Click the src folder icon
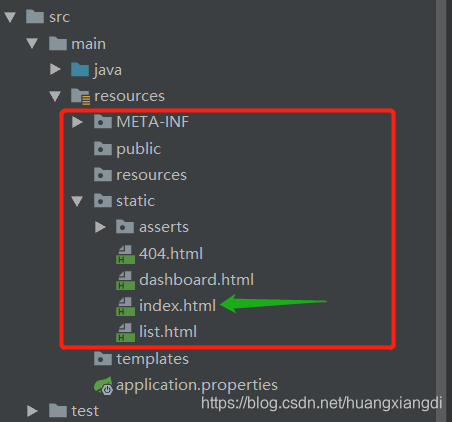Viewport: 452px width, 422px height. tap(35, 17)
